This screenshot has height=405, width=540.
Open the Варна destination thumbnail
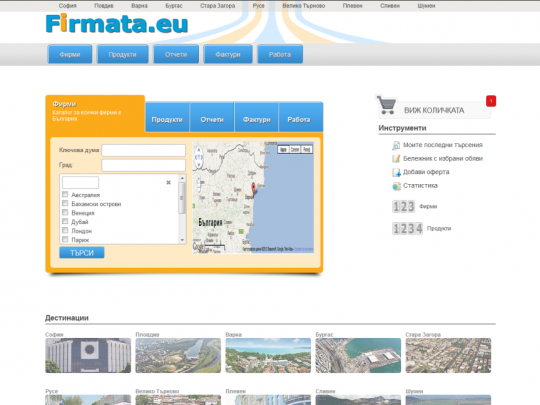(268, 355)
